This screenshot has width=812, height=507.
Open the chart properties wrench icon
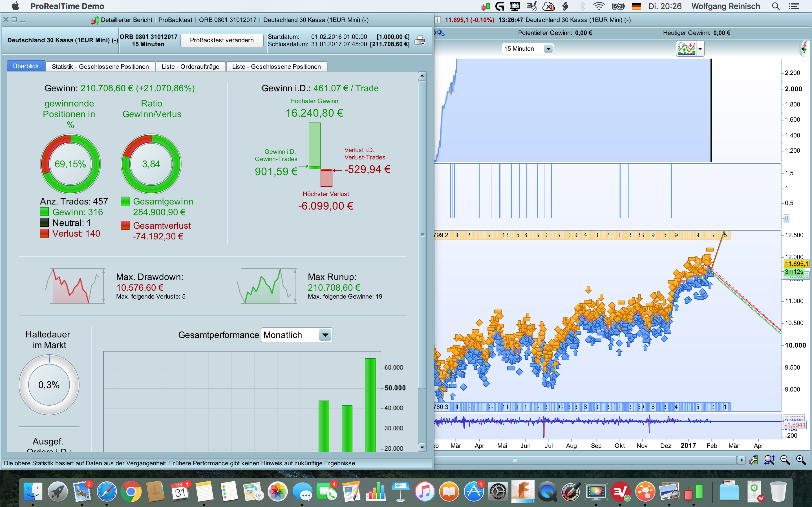click(754, 460)
